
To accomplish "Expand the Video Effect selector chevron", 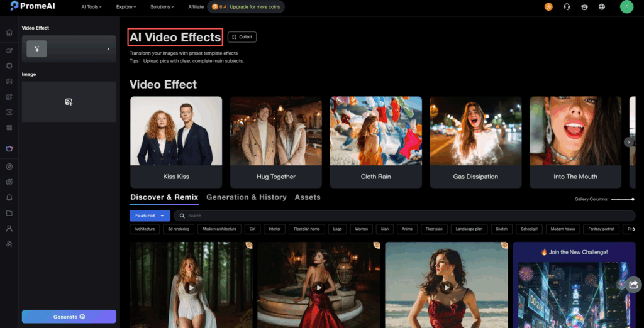I will [x=108, y=49].
